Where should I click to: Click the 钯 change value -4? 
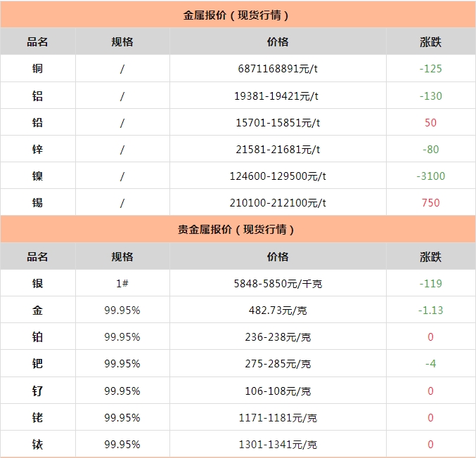430,364
